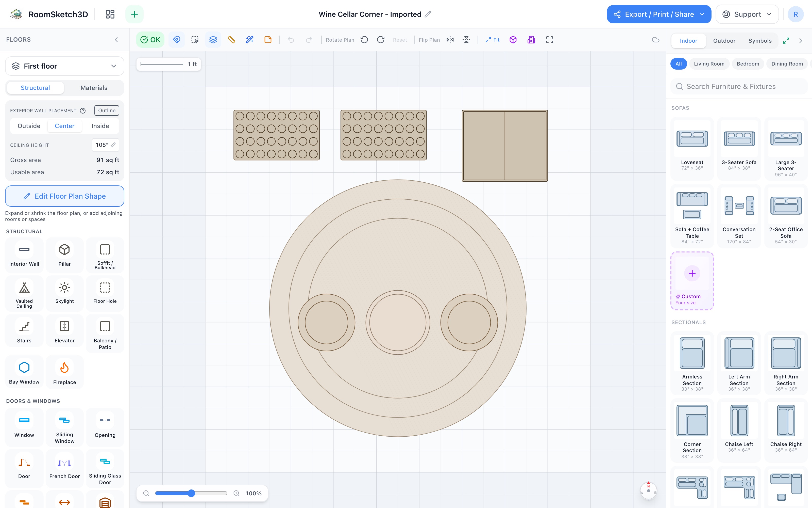
Task: Toggle the Outline button
Action: (x=107, y=110)
